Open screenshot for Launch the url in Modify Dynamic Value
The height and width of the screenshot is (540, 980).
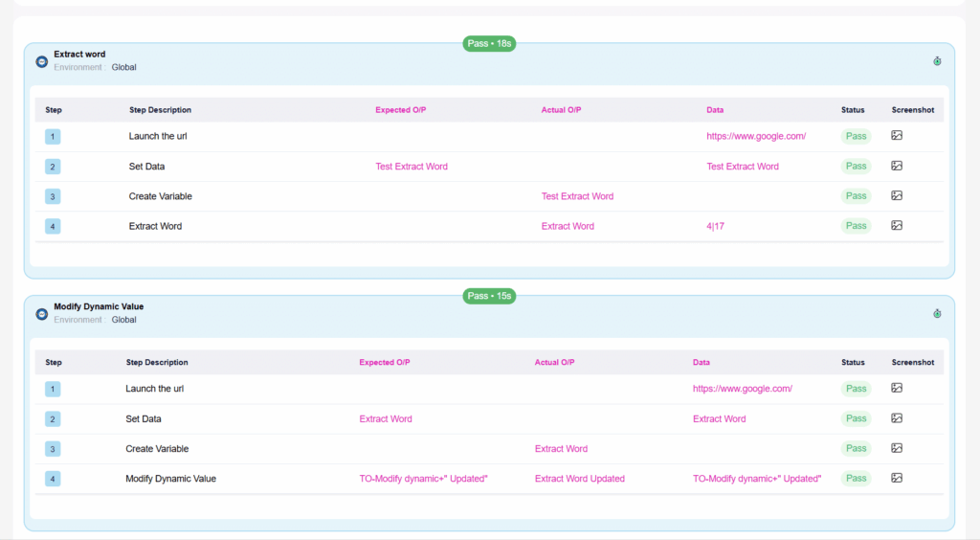[897, 388]
